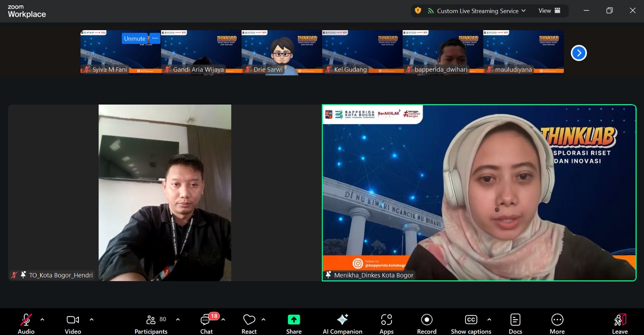Open the Docs icon in toolbar
The width and height of the screenshot is (644, 335).
pos(515,320)
